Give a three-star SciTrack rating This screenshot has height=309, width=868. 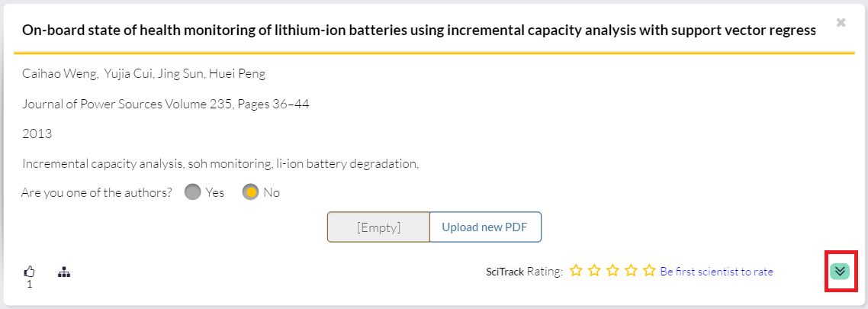pos(612,271)
